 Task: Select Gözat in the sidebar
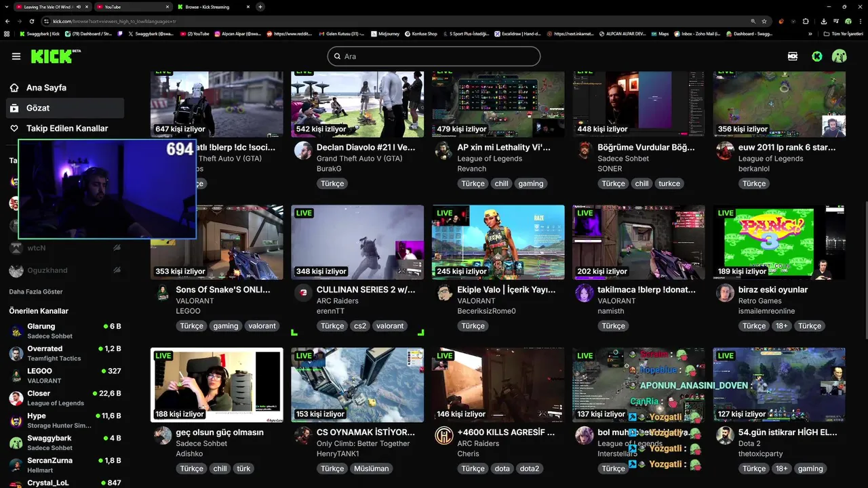[66, 108]
